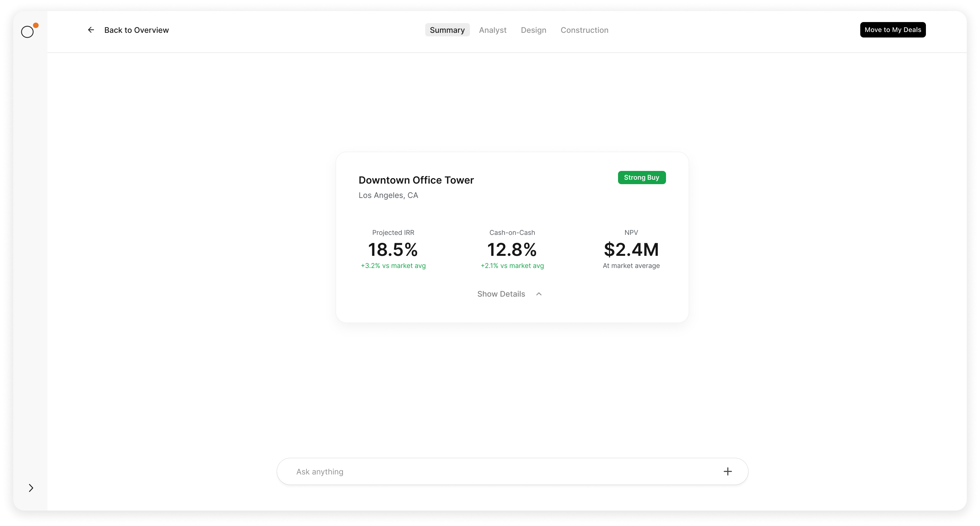Switch to the Summary tab
Image resolution: width=980 pixels, height=526 pixels.
[447, 30]
